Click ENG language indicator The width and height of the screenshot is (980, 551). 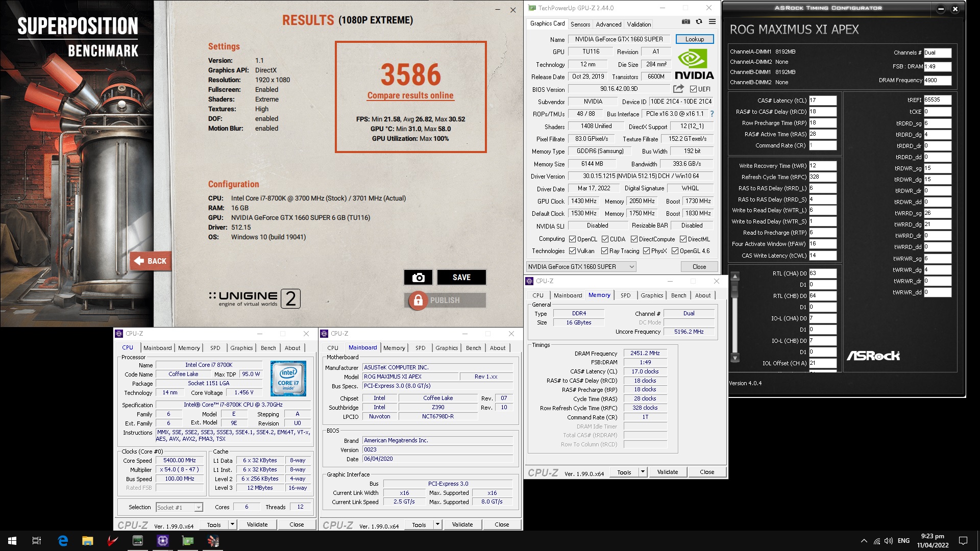tap(903, 541)
